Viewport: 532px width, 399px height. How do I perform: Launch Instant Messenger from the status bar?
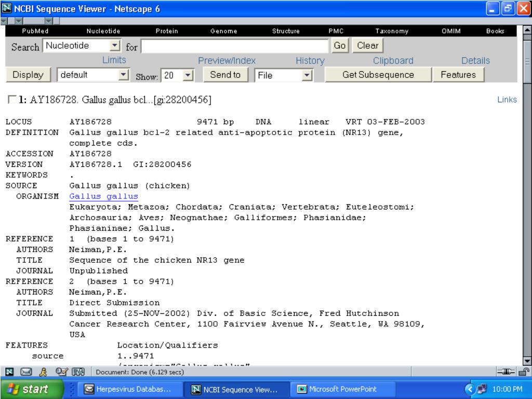click(43, 372)
